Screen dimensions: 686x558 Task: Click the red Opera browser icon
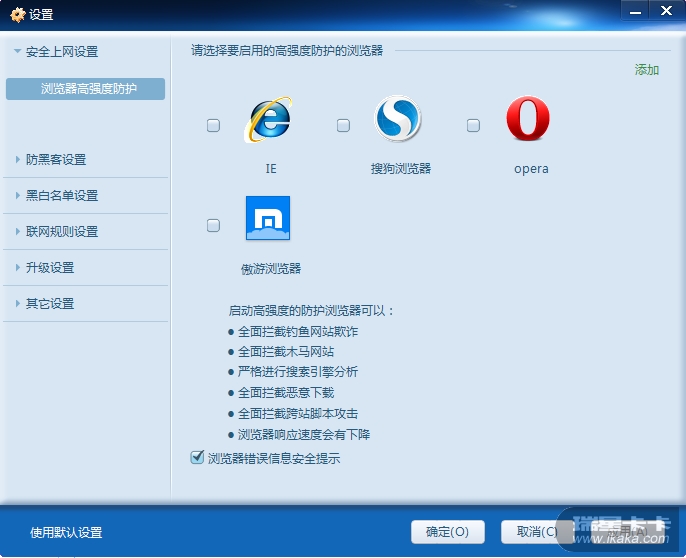pyautogui.click(x=528, y=118)
